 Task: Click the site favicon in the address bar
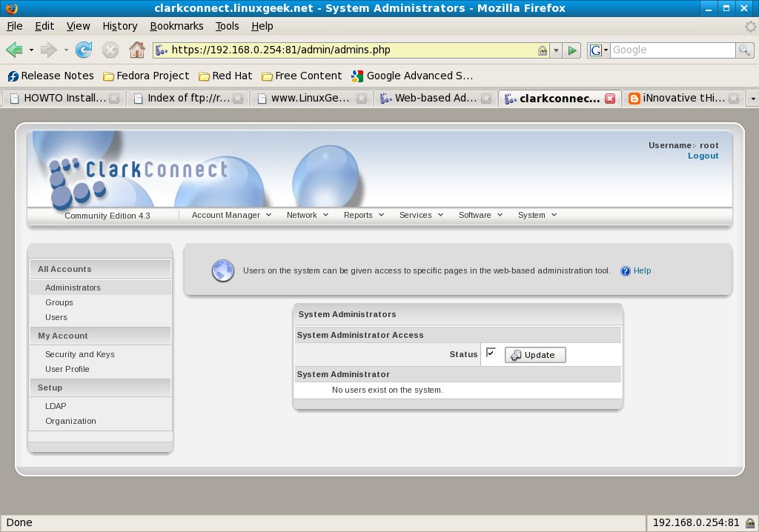click(161, 50)
